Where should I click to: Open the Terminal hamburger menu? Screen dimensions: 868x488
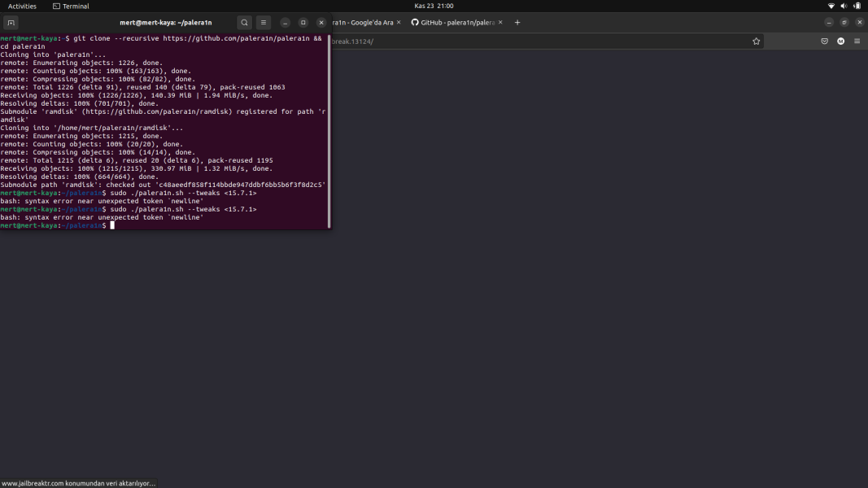(x=263, y=22)
